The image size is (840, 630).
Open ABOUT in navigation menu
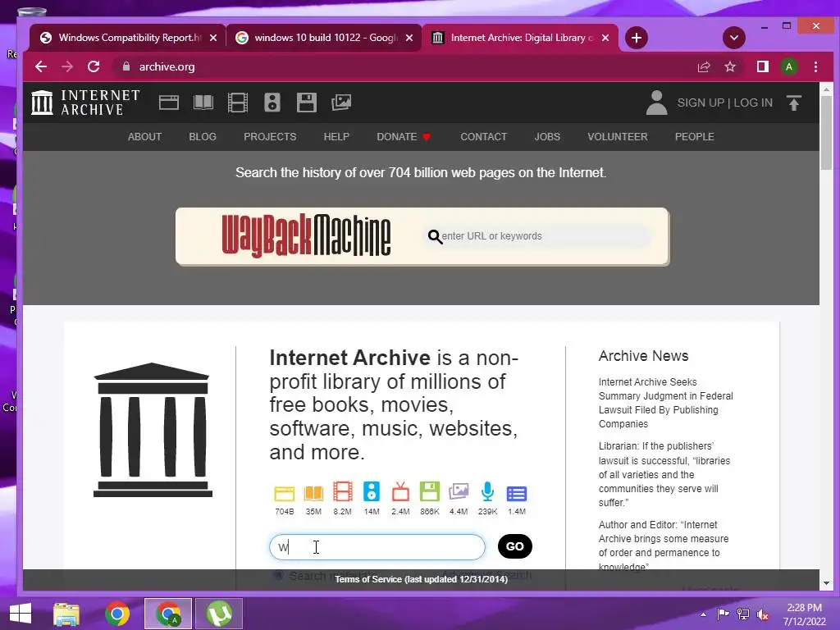pos(144,137)
